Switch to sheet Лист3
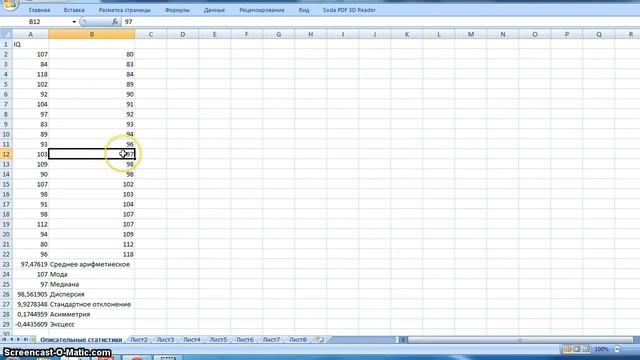Screen dimensions: 640x360 (x=165, y=340)
